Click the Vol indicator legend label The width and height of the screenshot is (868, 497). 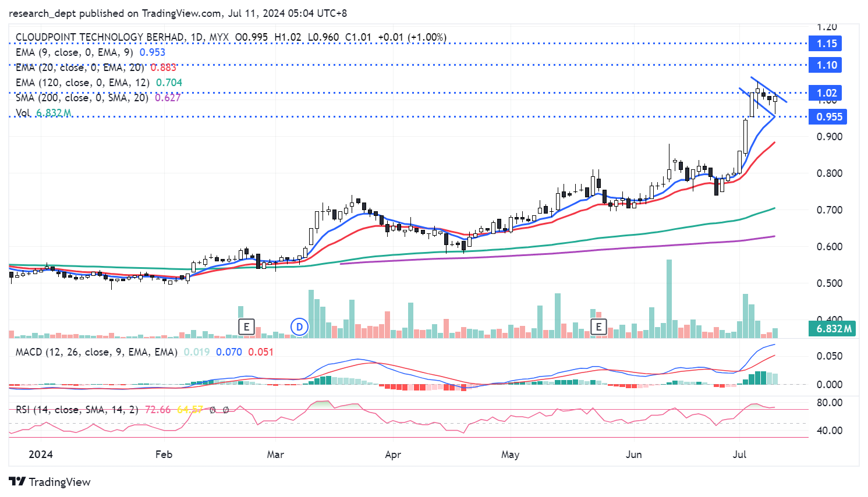[x=23, y=113]
